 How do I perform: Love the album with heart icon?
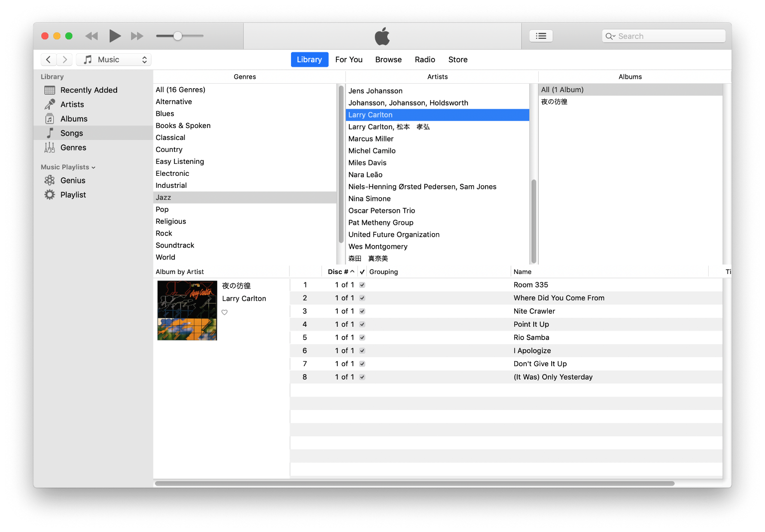[x=225, y=312]
